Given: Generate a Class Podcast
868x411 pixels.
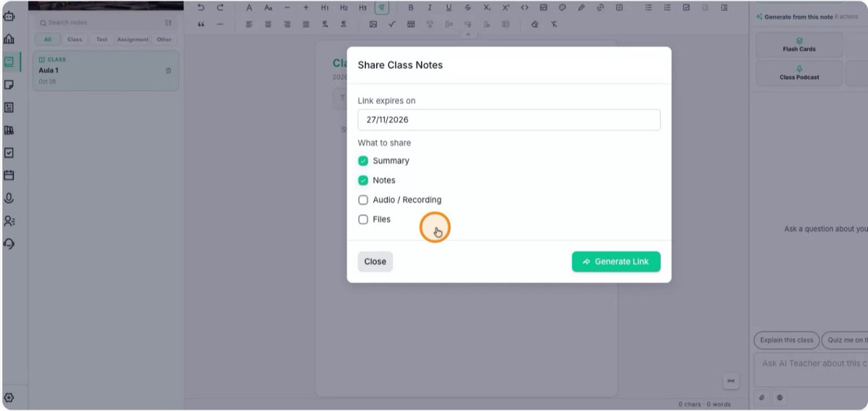Looking at the screenshot, I should tap(799, 73).
